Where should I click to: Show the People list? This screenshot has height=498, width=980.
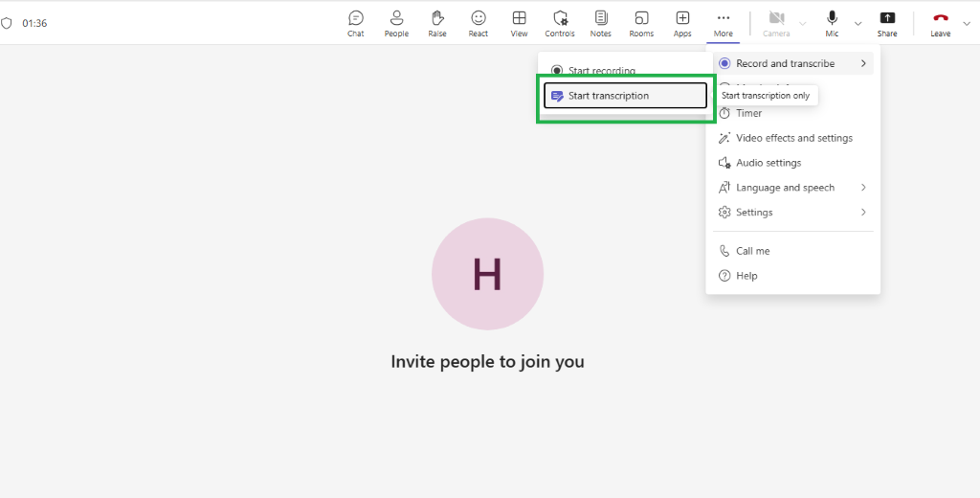[x=396, y=24]
